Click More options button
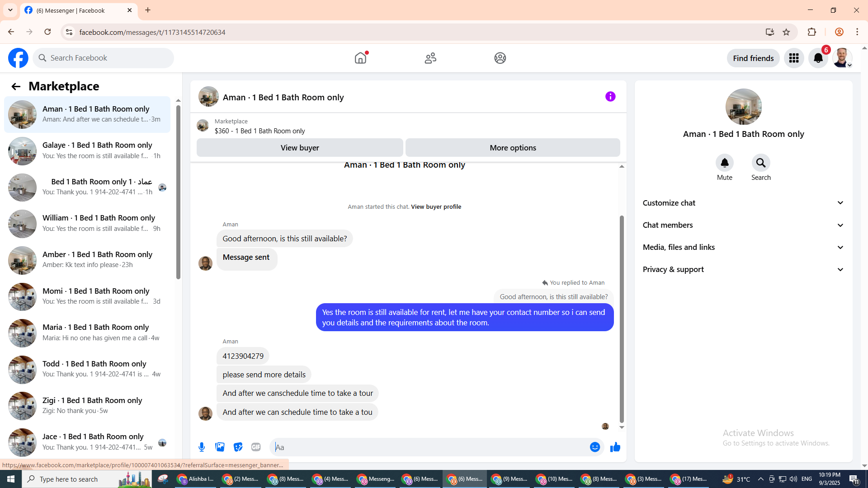This screenshot has height=488, width=868. click(513, 148)
